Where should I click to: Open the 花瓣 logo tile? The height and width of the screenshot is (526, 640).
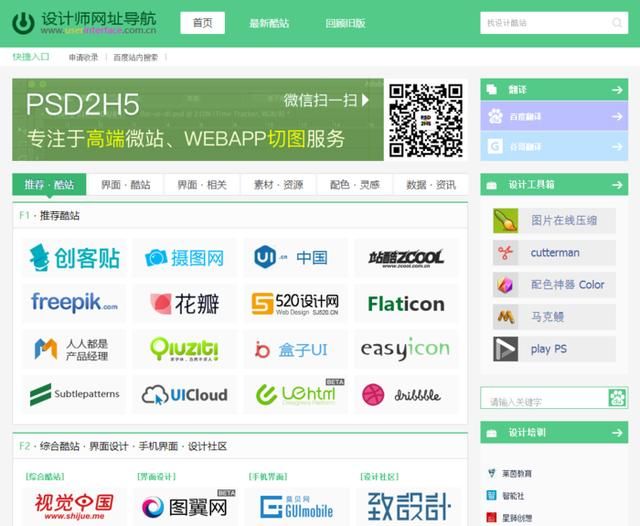click(x=184, y=303)
